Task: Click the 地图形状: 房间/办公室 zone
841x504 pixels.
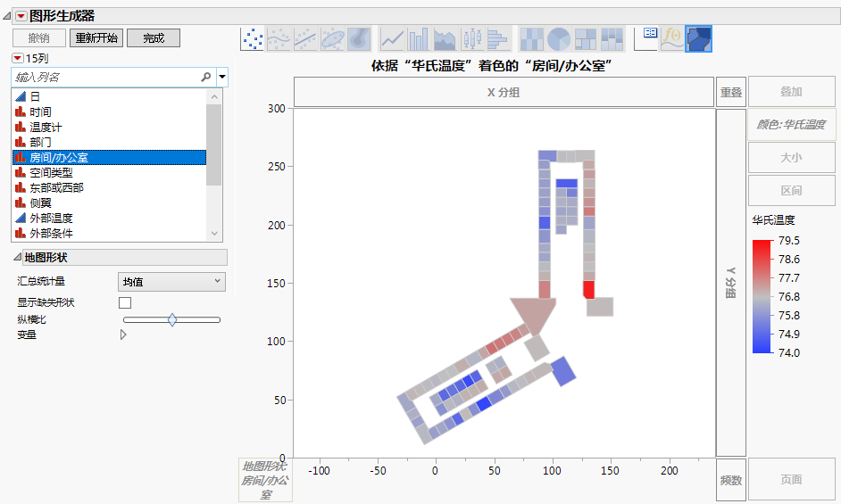Action: pyautogui.click(x=265, y=480)
